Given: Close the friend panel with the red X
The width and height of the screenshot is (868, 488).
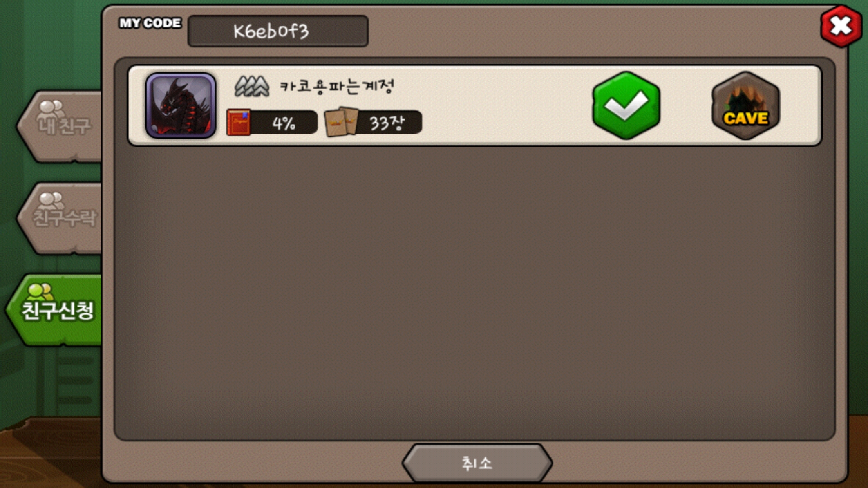Looking at the screenshot, I should [841, 26].
